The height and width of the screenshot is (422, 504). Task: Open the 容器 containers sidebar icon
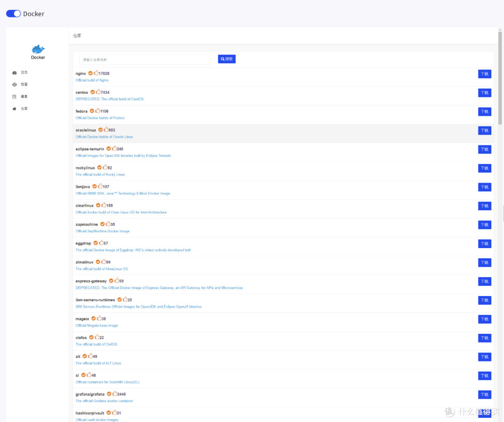click(14, 84)
